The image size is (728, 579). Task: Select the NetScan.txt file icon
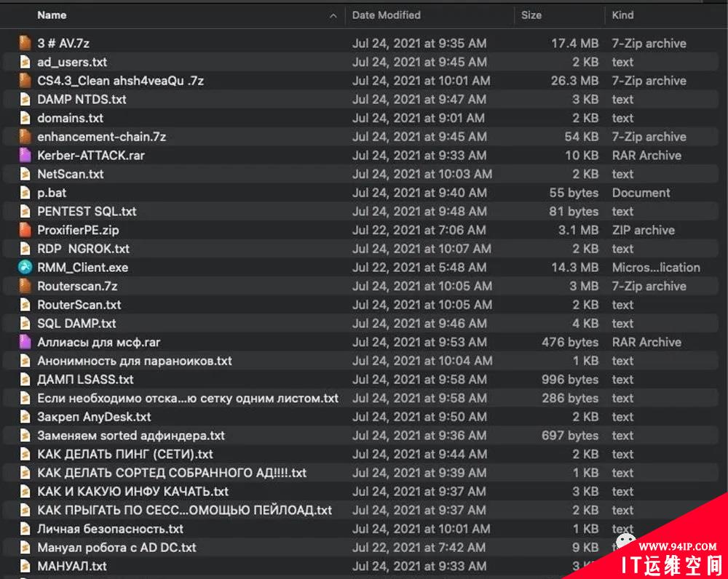pyautogui.click(x=25, y=174)
